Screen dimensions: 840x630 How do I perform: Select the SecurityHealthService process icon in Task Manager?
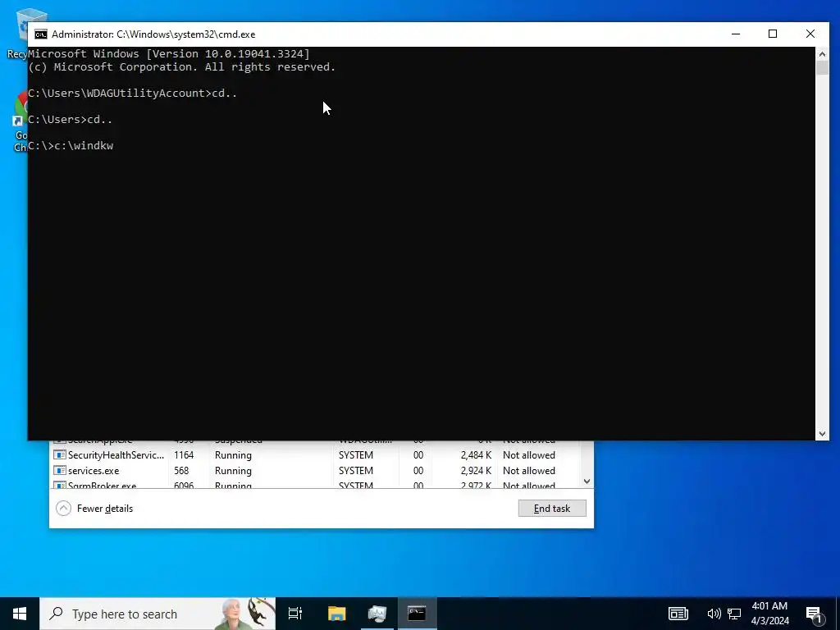coord(59,454)
